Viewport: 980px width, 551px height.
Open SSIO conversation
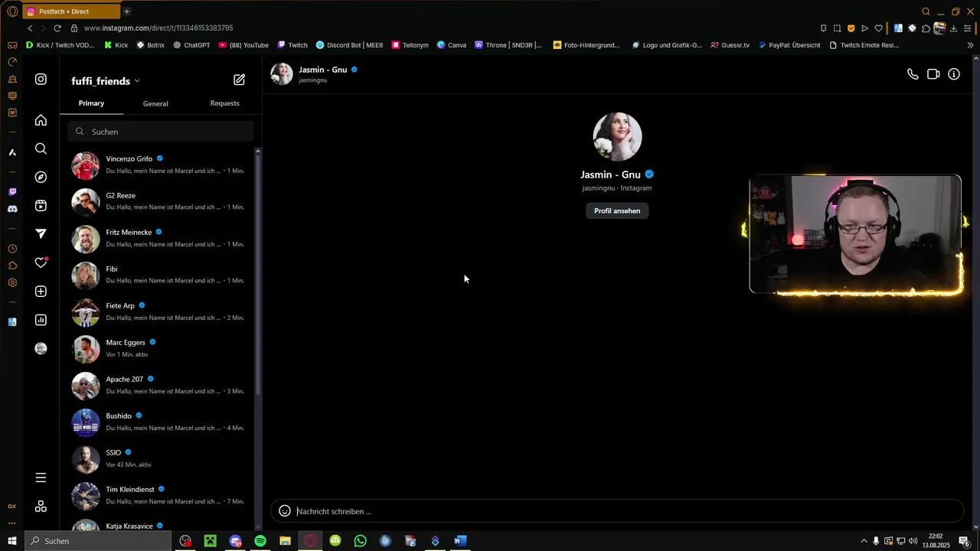point(158,458)
